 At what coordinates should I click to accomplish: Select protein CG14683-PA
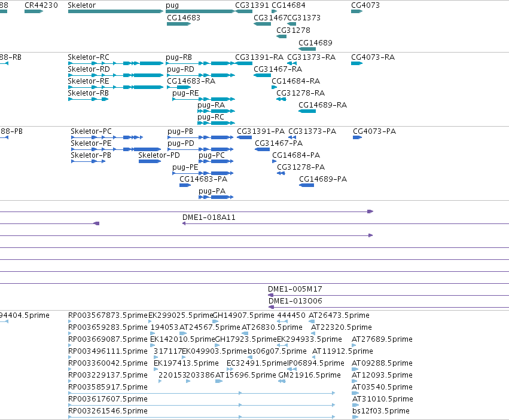click(x=203, y=179)
